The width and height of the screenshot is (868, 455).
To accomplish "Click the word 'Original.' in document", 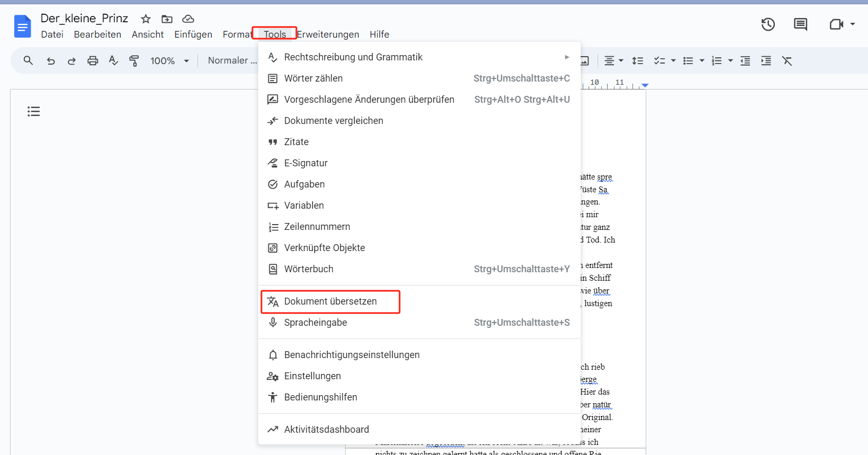I will (597, 417).
